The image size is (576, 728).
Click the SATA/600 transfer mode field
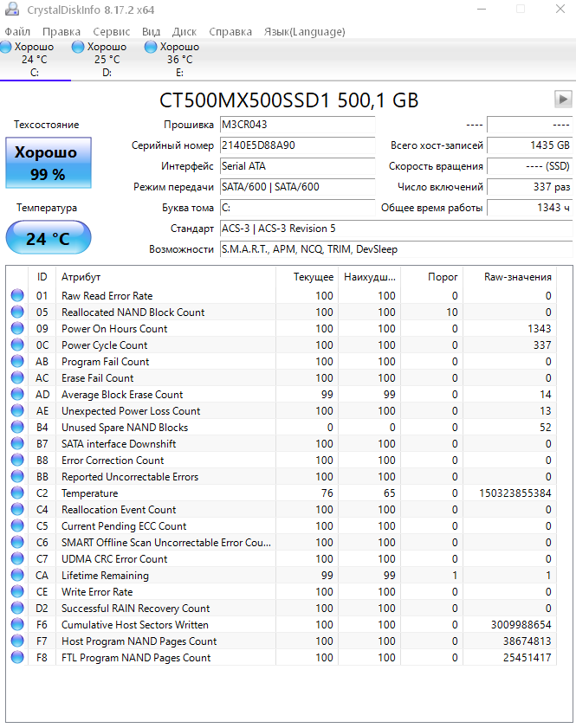[297, 187]
